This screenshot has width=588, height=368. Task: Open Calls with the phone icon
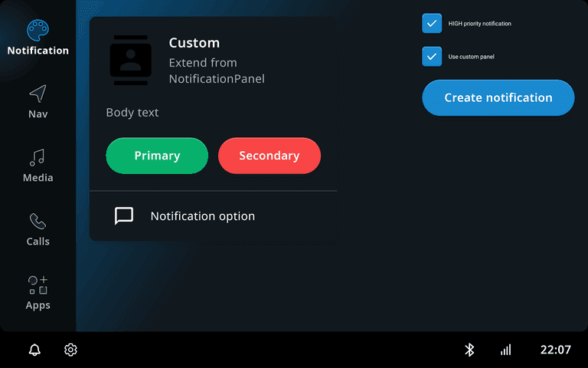click(x=38, y=222)
